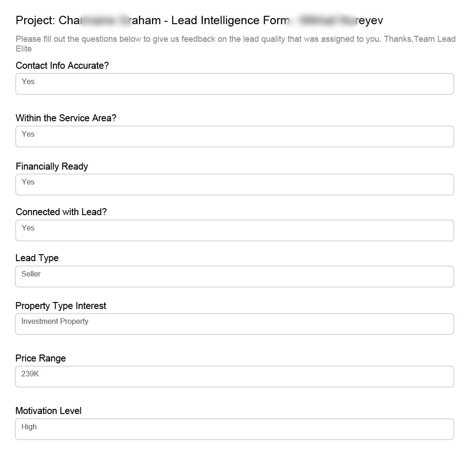
Task: Click the Property Type Interest input box
Action: pos(234,324)
